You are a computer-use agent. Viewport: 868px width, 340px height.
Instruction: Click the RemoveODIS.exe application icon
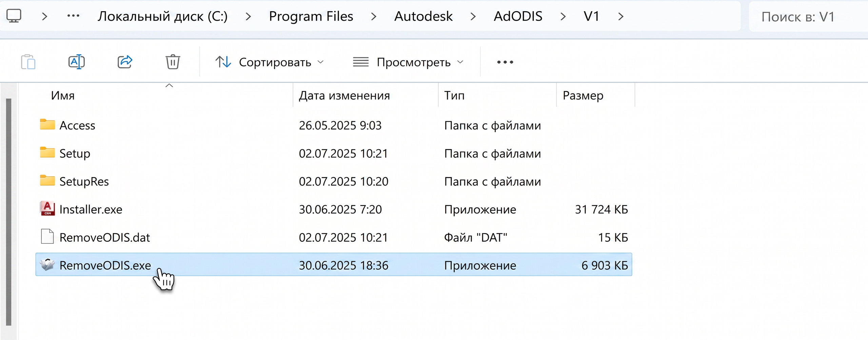[x=47, y=264]
